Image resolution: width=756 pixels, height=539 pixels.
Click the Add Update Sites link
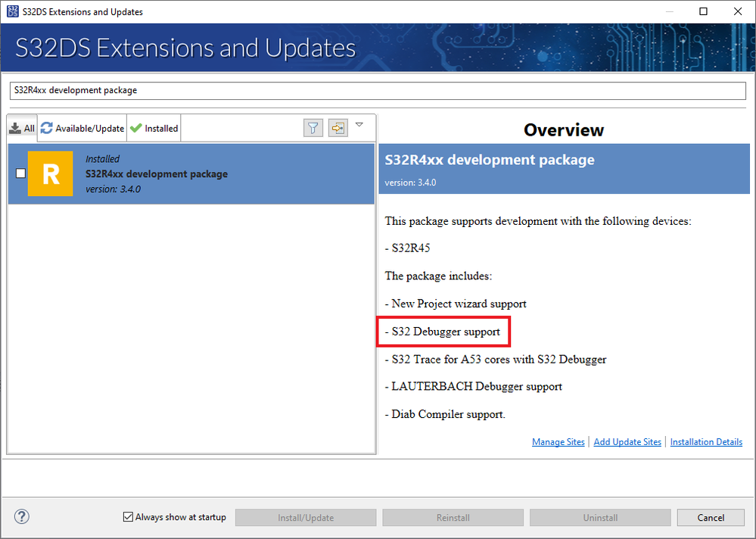[627, 442]
